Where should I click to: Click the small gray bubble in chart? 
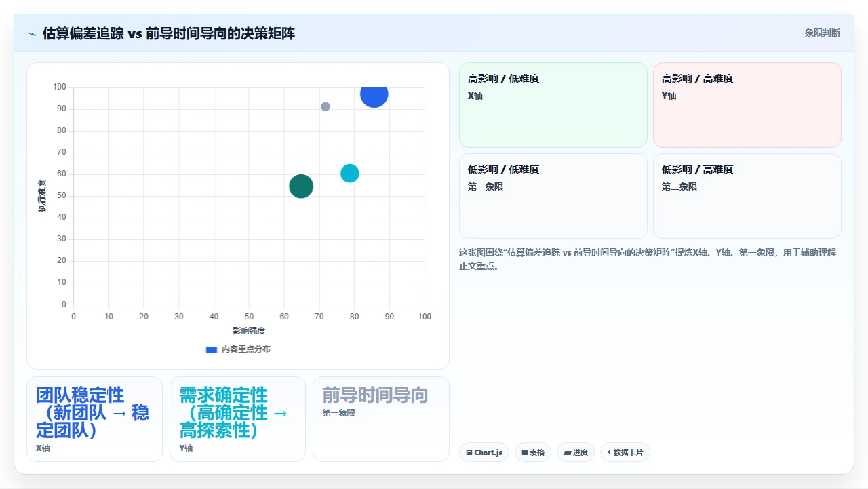click(325, 106)
